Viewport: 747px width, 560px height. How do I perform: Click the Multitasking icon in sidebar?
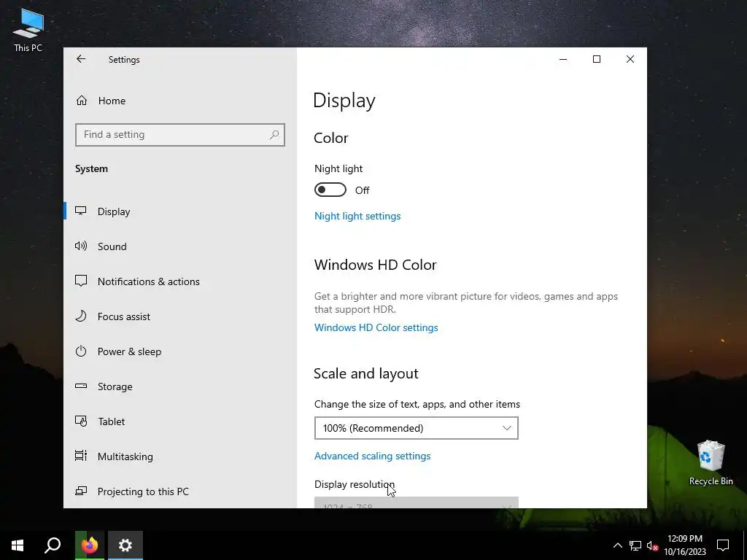point(81,456)
